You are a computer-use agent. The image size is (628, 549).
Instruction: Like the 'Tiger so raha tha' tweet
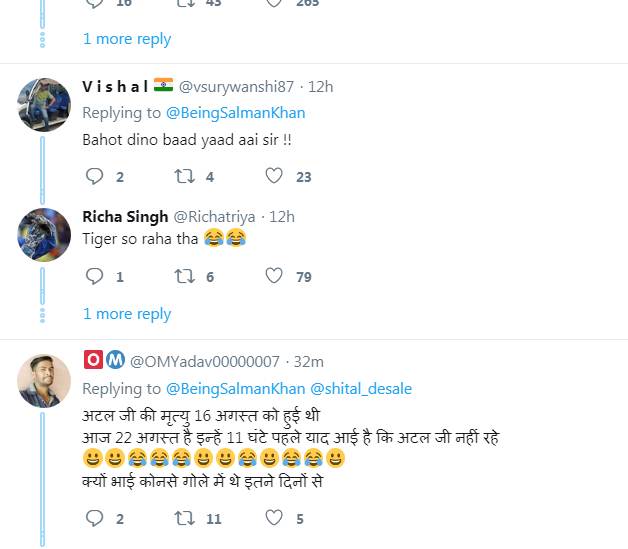pos(273,276)
